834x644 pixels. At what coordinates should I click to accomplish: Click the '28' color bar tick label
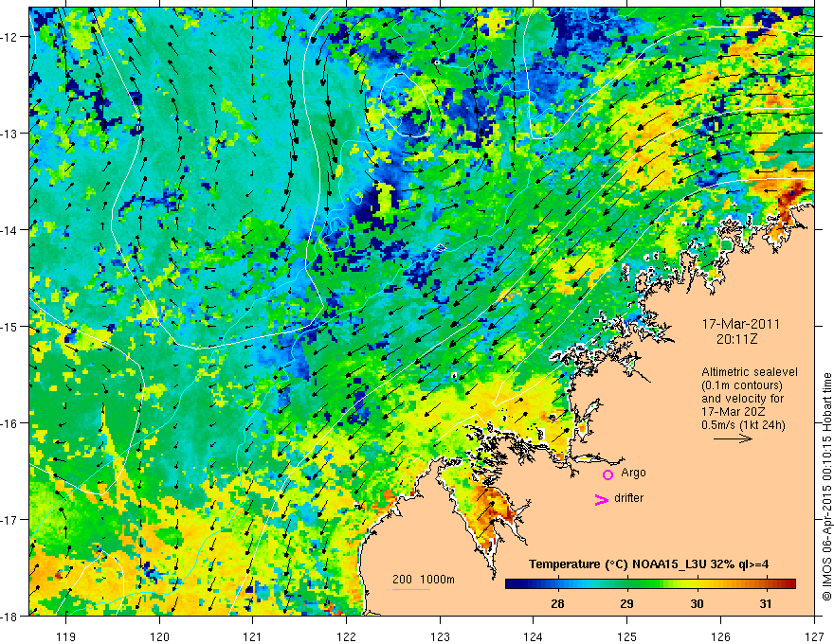557,603
